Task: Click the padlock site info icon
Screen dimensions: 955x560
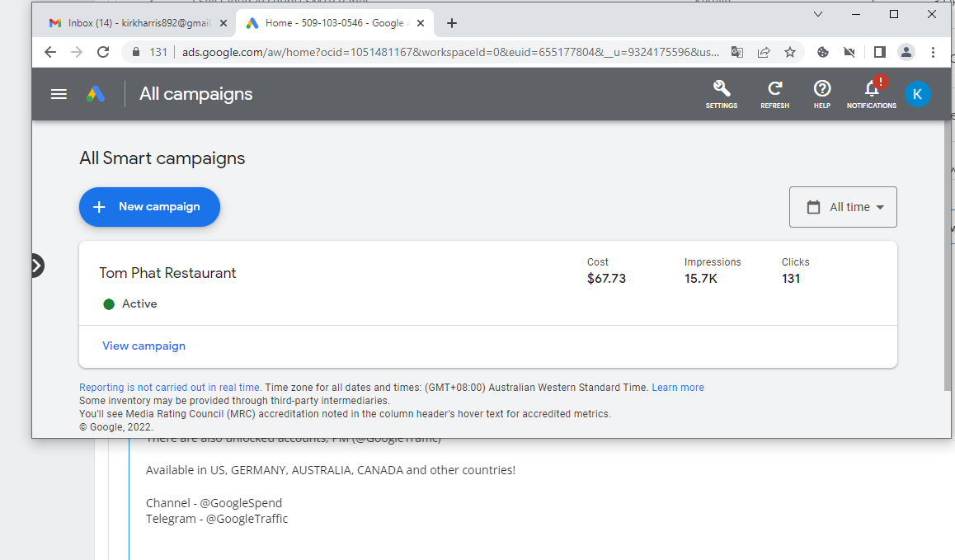Action: (136, 53)
